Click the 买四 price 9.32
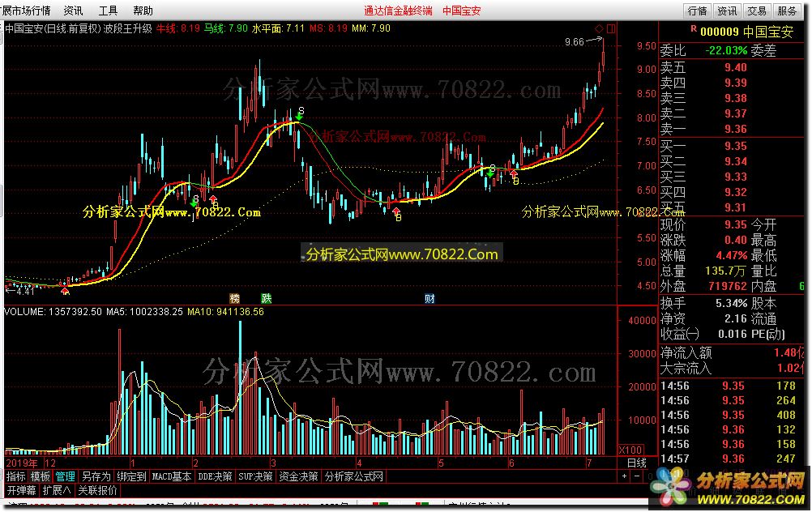 point(735,193)
